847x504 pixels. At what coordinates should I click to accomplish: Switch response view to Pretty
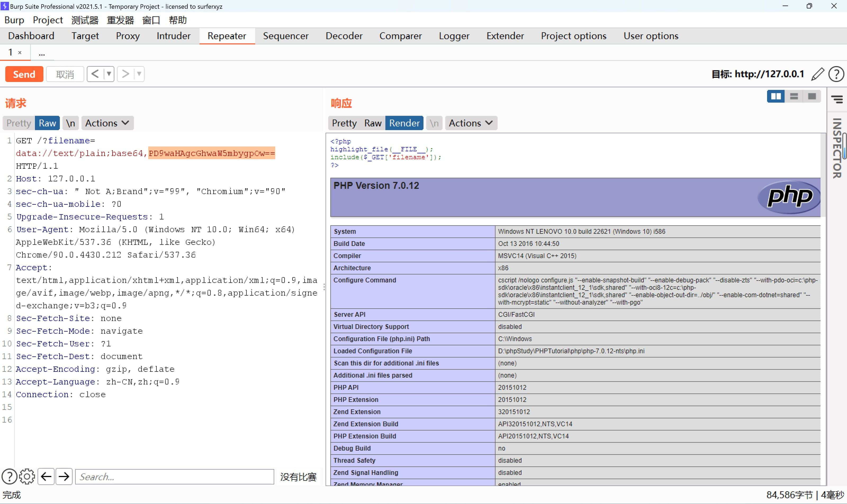pyautogui.click(x=344, y=123)
